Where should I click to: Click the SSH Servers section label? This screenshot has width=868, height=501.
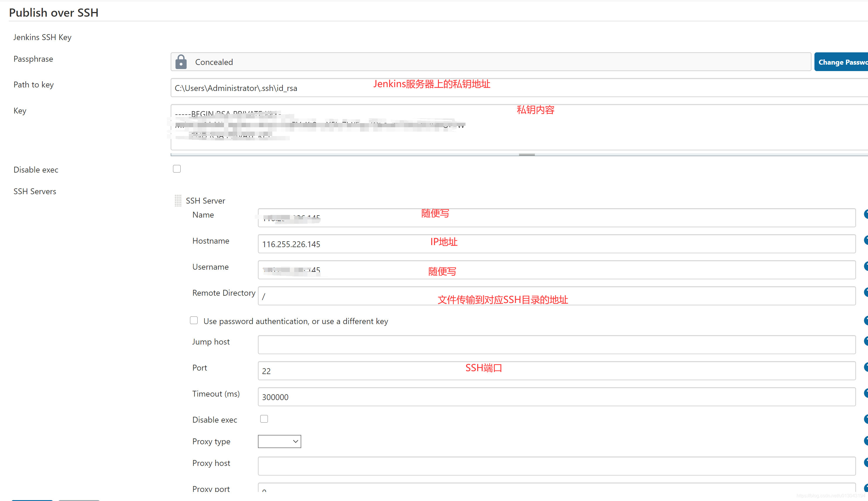click(x=35, y=191)
